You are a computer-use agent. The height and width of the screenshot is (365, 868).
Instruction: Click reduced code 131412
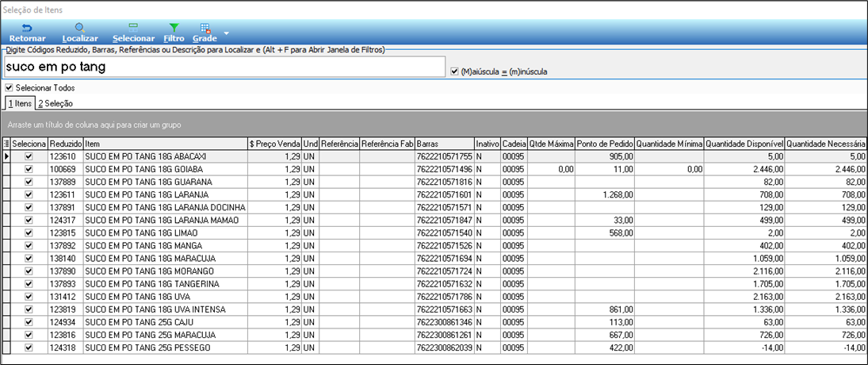tap(65, 297)
